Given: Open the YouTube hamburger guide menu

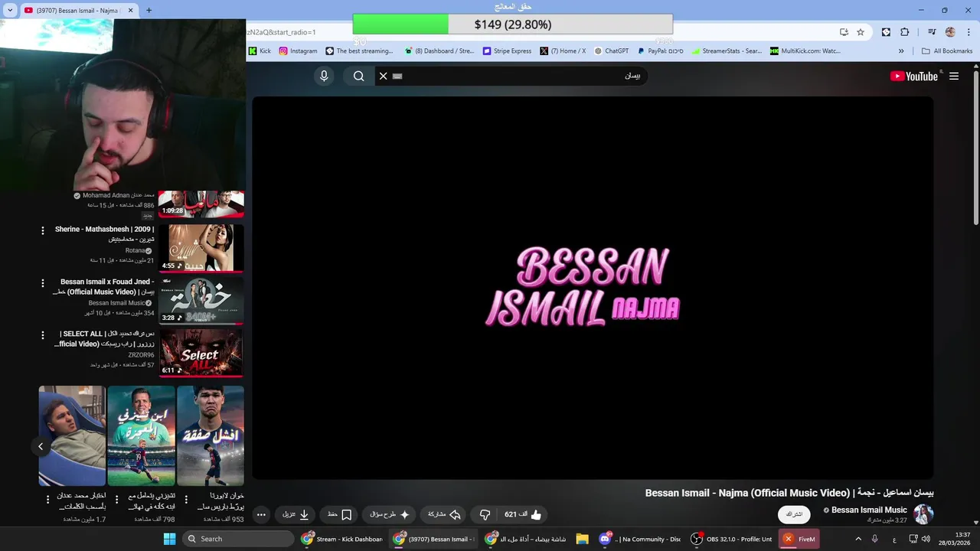Looking at the screenshot, I should point(954,76).
